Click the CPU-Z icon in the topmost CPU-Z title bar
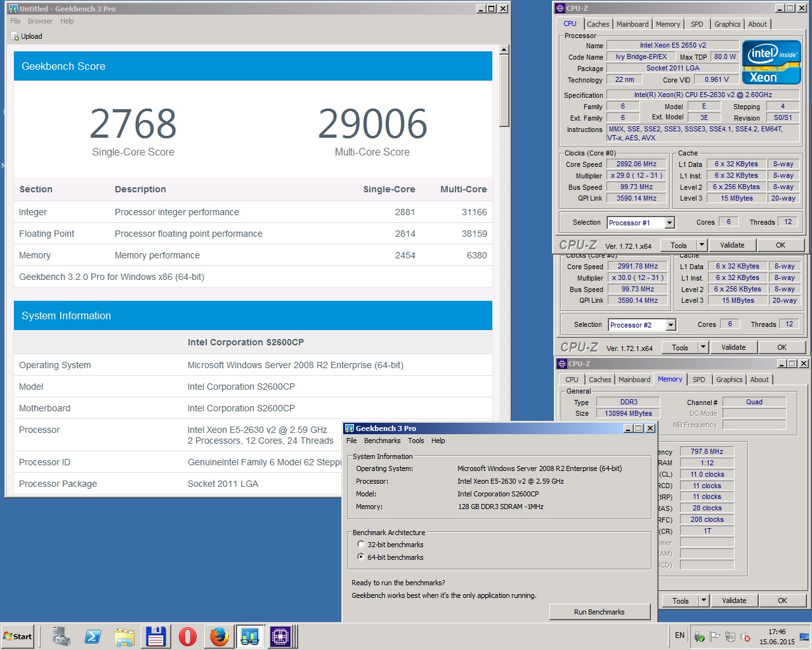Screen dimensions: 812x650 point(560,8)
